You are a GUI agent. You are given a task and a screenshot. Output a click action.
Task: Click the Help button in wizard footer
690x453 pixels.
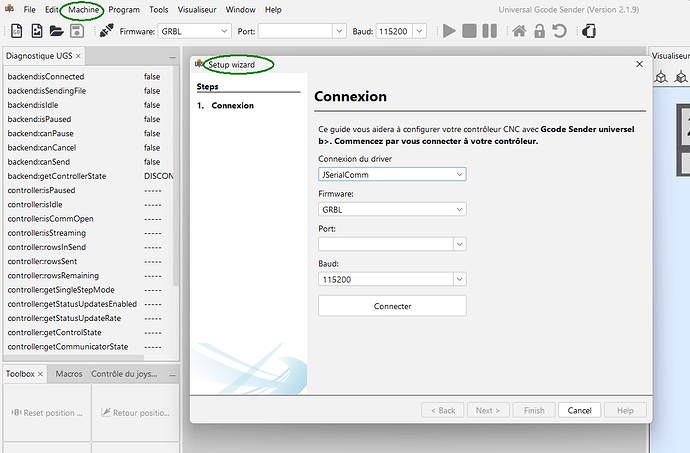[x=625, y=410]
